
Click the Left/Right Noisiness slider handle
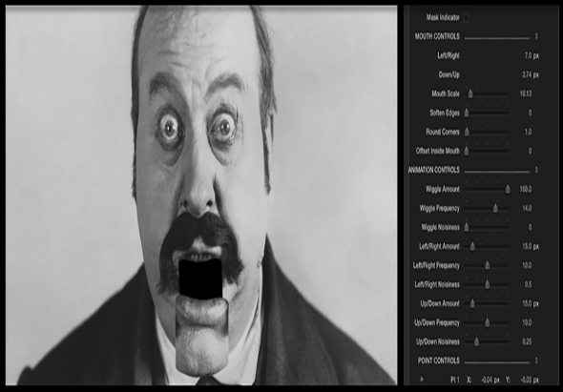tap(488, 284)
